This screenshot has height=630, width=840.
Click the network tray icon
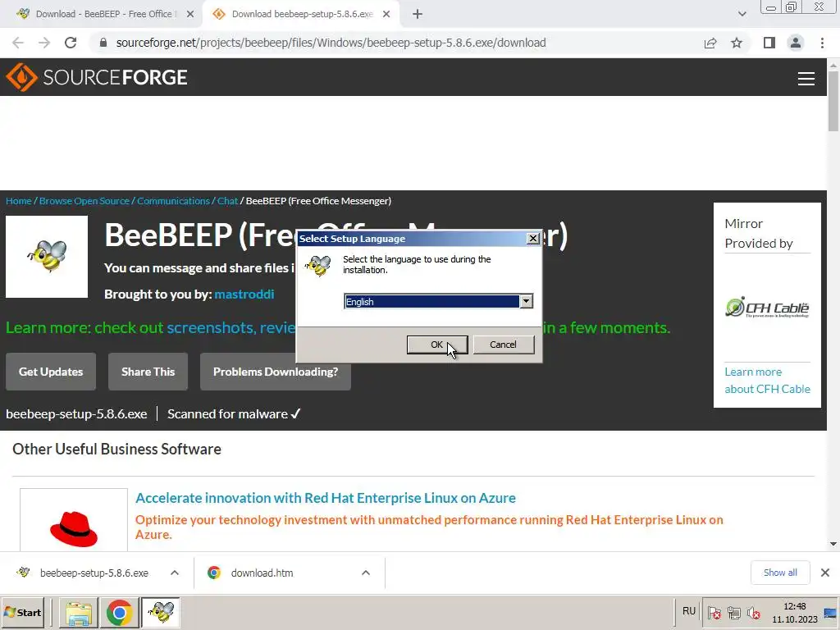733,613
